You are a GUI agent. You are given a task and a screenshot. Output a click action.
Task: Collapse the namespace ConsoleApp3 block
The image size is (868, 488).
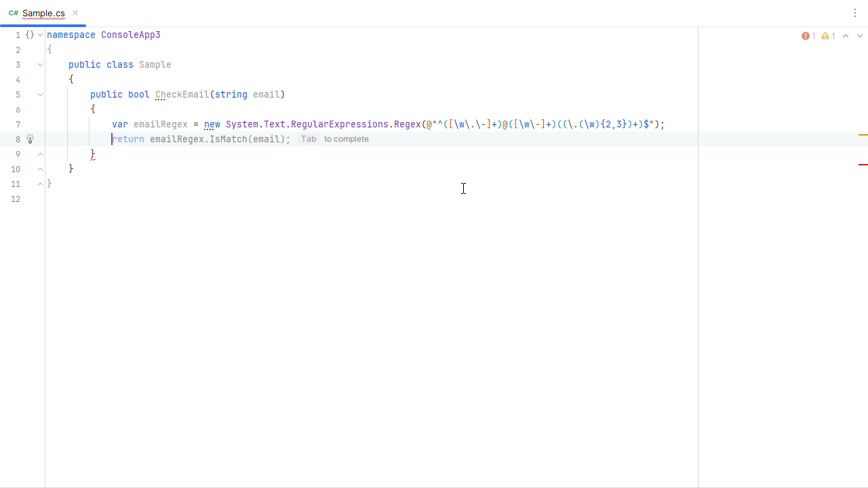pos(40,35)
